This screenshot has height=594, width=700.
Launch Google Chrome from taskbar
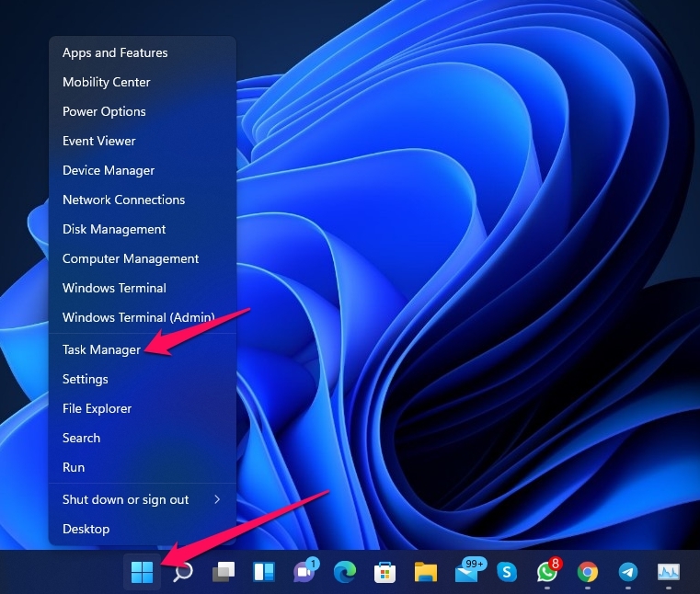(588, 572)
